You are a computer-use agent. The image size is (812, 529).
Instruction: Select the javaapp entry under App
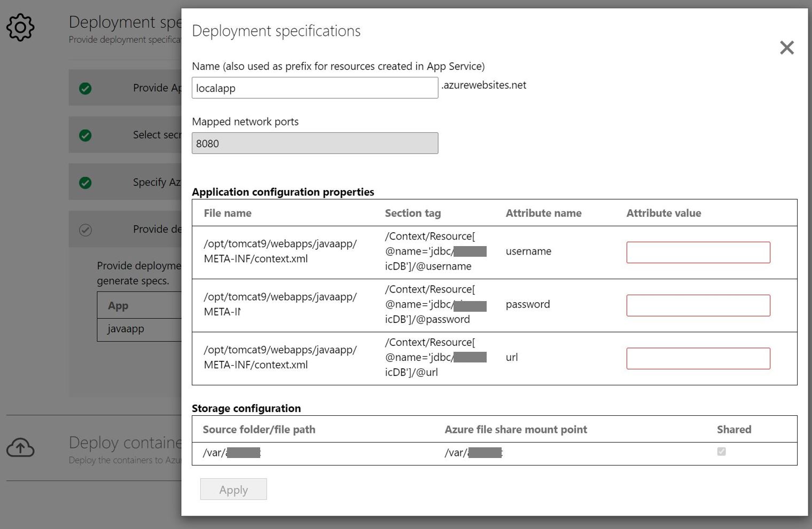pos(125,329)
